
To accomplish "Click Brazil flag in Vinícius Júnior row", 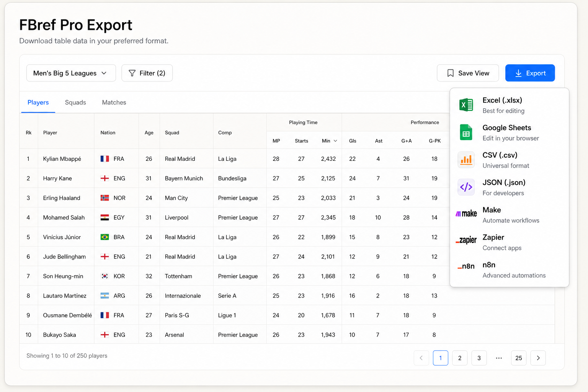I will pos(105,237).
